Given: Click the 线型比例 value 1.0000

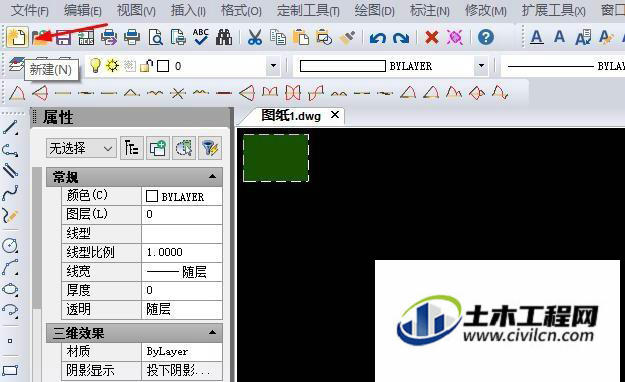Looking at the screenshot, I should [182, 252].
